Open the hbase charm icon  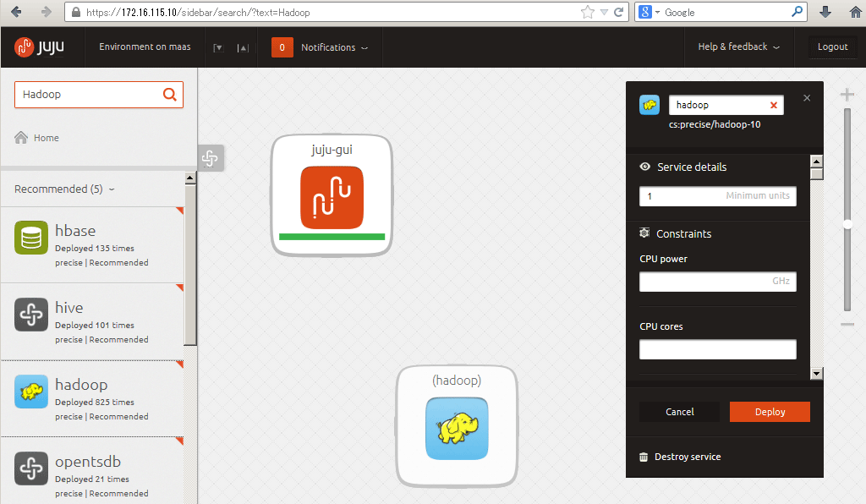click(31, 238)
